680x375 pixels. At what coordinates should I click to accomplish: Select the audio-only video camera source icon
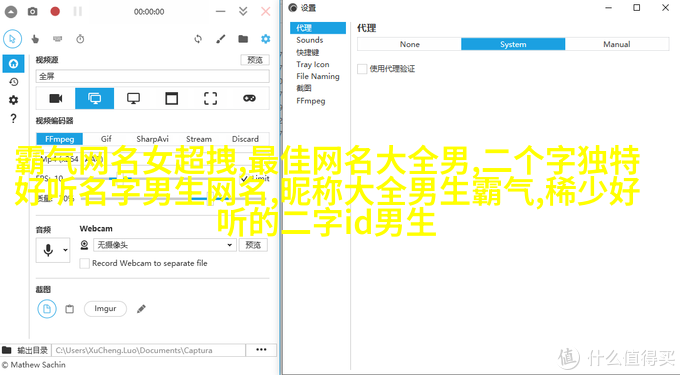pyautogui.click(x=56, y=98)
